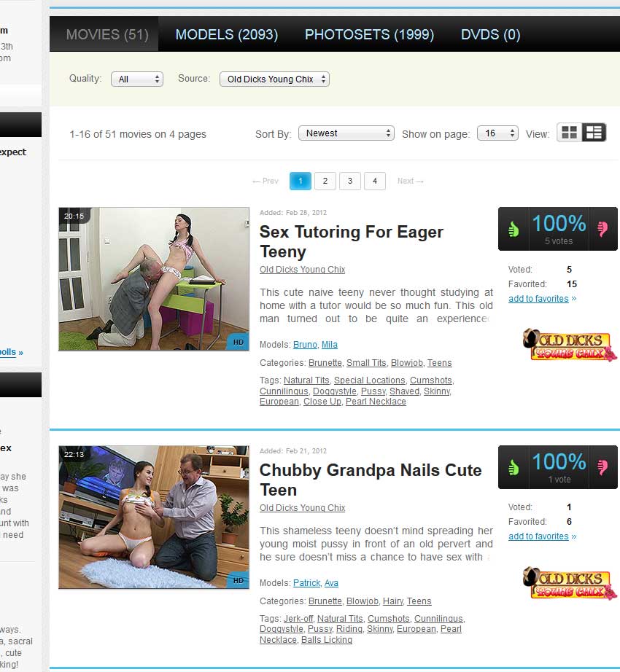The height and width of the screenshot is (672, 620).
Task: Click the site logo beside the Feb 21 movie
Action: pyautogui.click(x=570, y=583)
